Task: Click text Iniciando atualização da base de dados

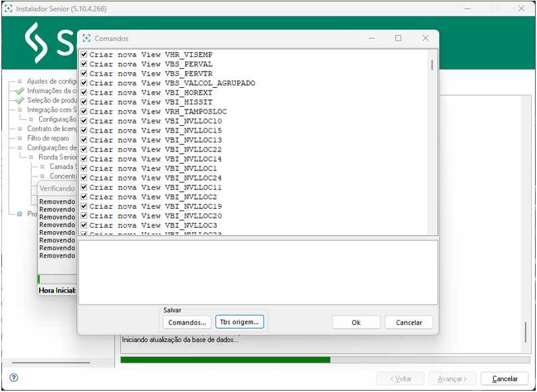Action: [x=180, y=340]
